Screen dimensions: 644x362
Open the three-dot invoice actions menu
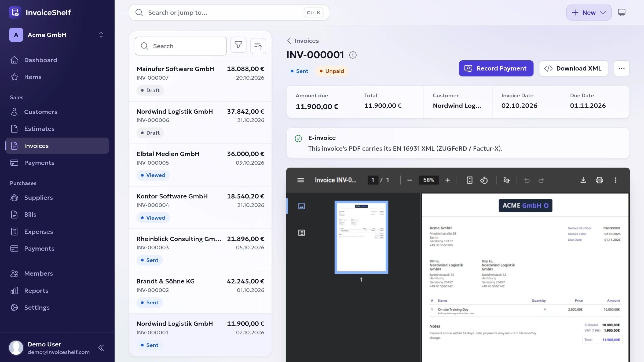[621, 68]
